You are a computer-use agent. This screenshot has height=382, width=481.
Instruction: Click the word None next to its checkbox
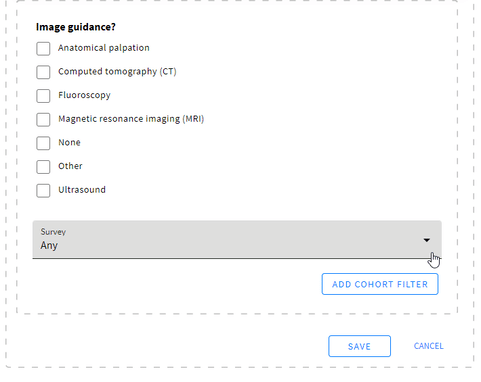(69, 142)
